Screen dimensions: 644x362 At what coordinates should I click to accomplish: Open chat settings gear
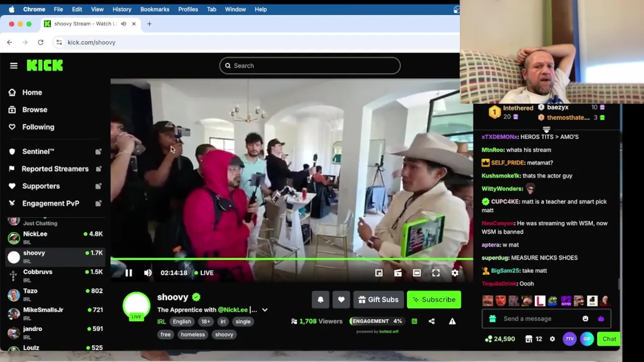coord(552,339)
